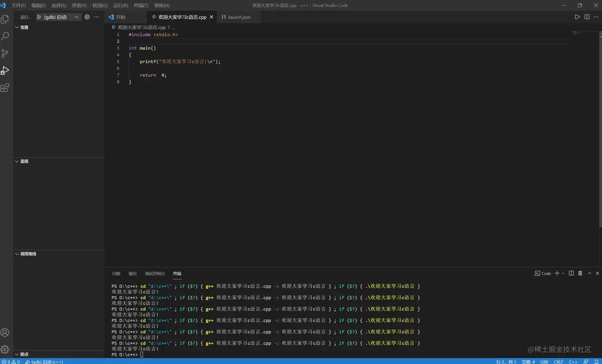Click the GBK encoding in status bar

[544, 362]
